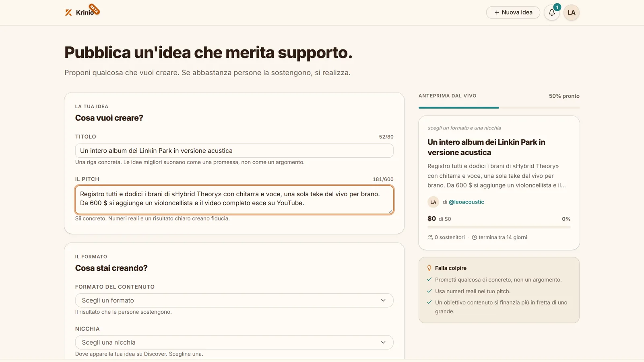This screenshot has width=644, height=362.
Task: Click the Titolo input field
Action: (x=234, y=151)
